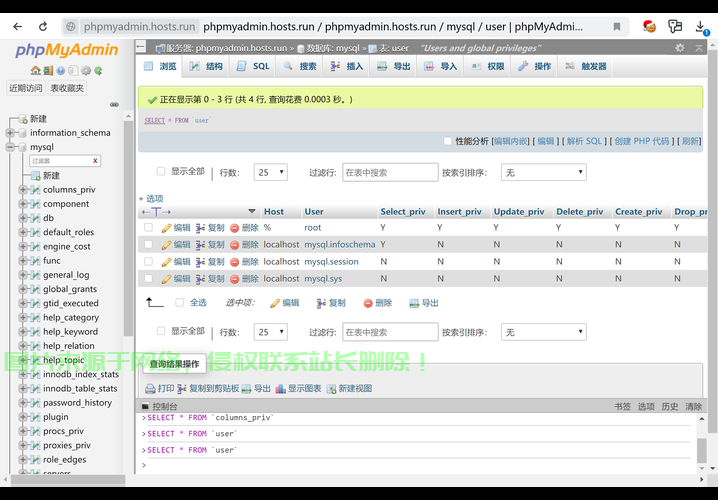Click the navigation panel vertical scrollbar
Screen dimensions: 718x500
(x=129, y=229)
